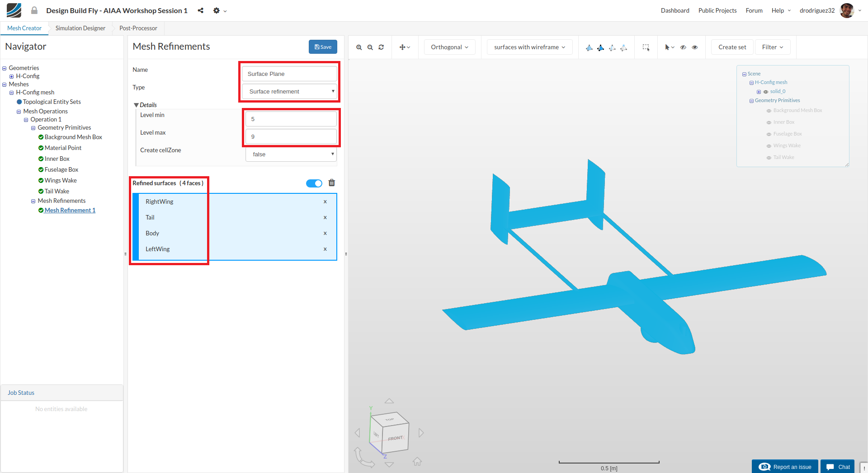
Task: Delete refined surfaces with the trash icon
Action: point(332,183)
